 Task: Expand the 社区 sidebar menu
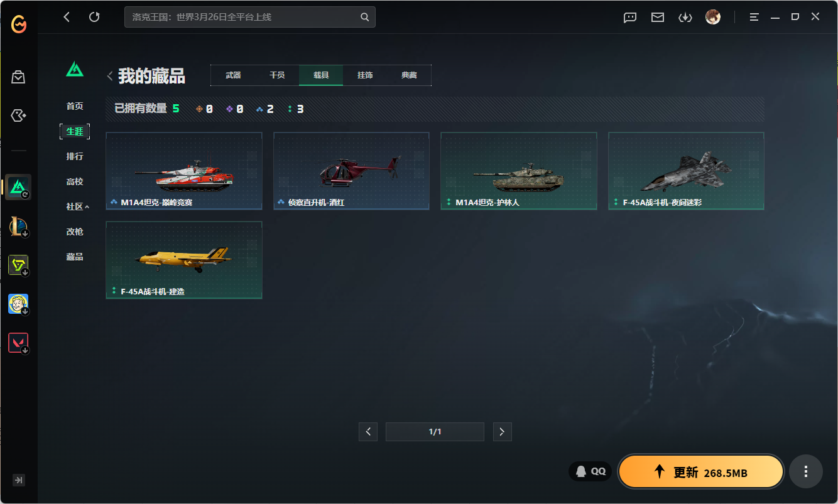tap(77, 206)
